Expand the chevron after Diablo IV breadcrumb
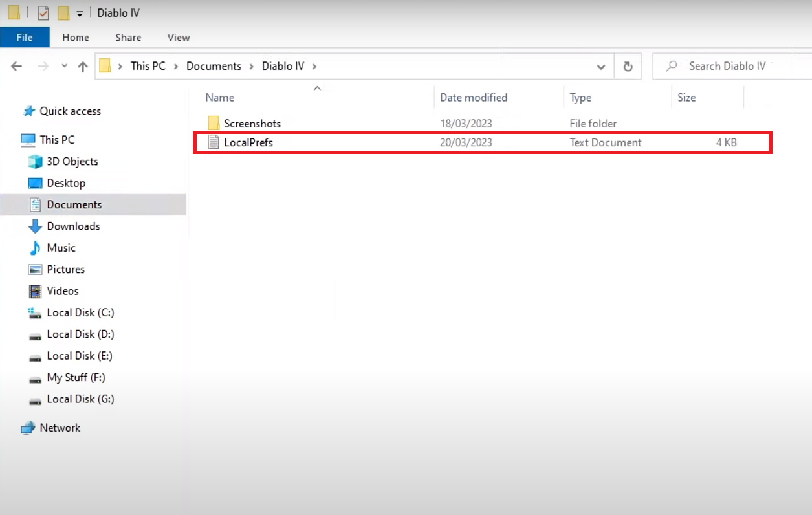This screenshot has height=515, width=812. tap(315, 66)
